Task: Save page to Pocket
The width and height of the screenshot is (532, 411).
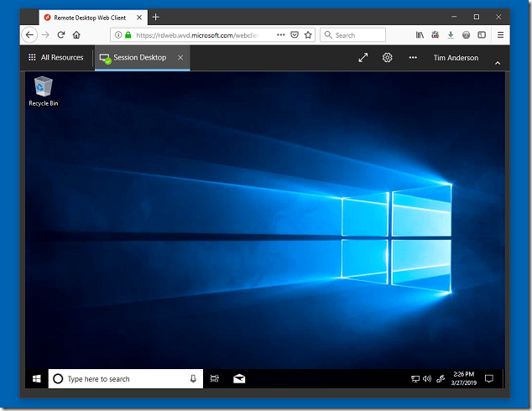Action: [295, 35]
